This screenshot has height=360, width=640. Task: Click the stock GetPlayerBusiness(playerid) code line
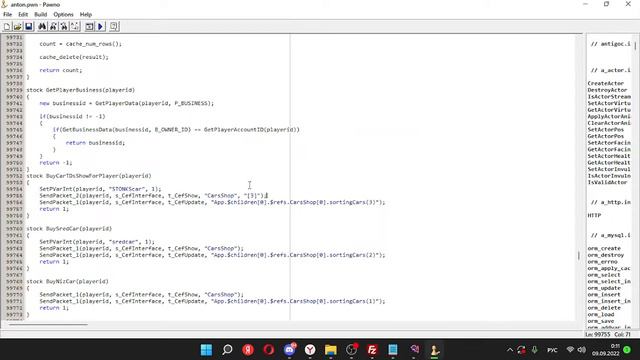[x=80, y=90]
